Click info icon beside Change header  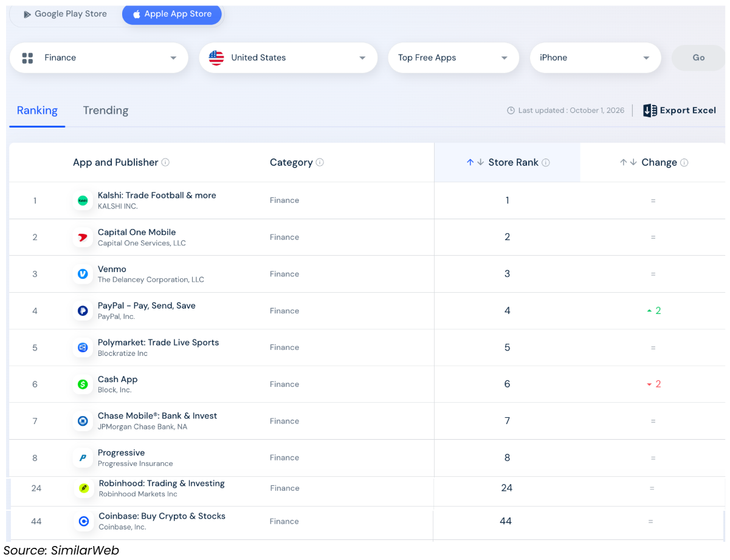click(x=684, y=162)
